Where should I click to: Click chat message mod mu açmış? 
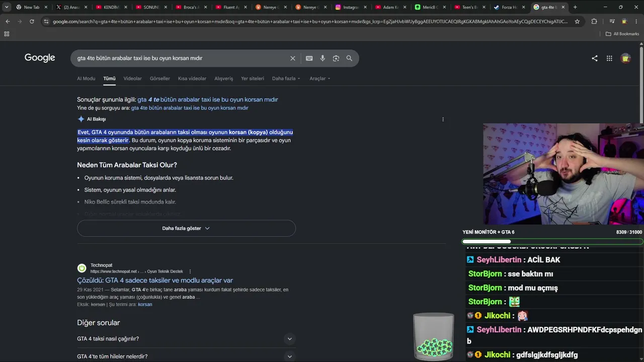point(533,288)
